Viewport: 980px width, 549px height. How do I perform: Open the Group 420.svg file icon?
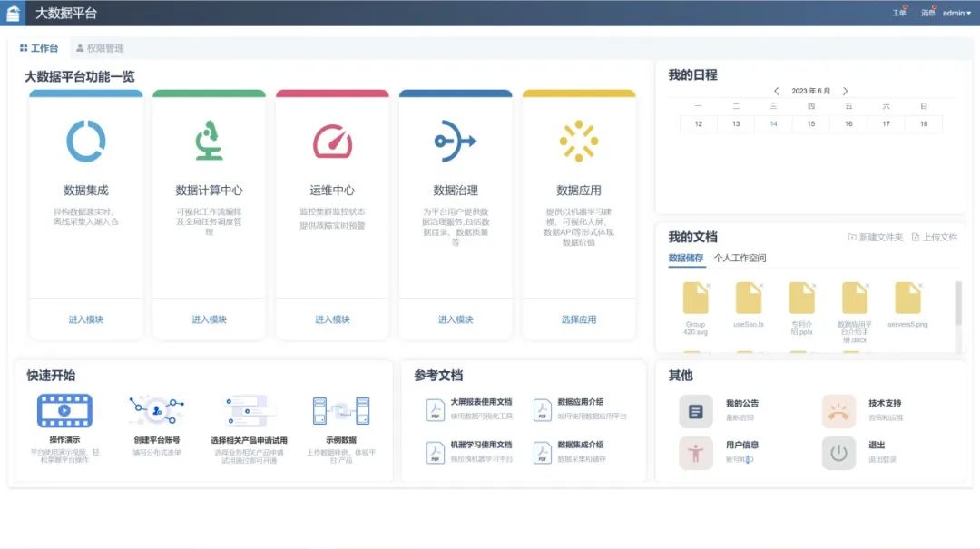[x=695, y=298]
